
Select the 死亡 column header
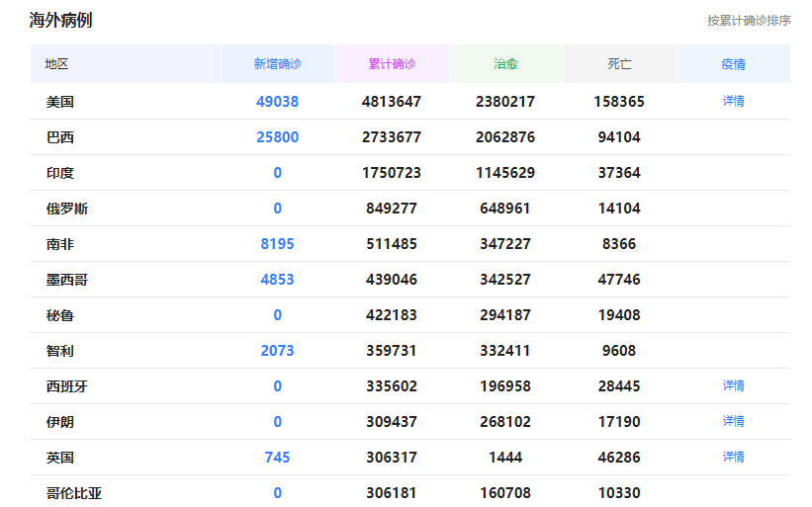[x=619, y=63]
